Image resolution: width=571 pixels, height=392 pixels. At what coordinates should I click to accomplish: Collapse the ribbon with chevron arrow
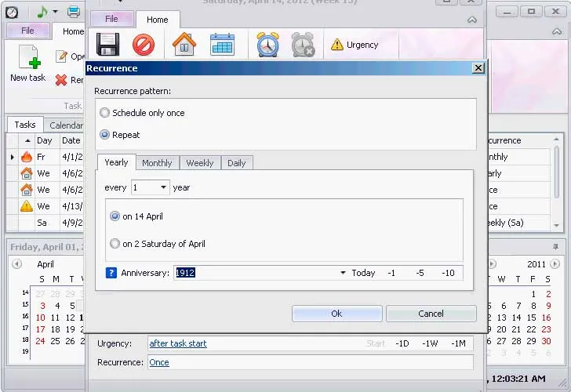471,20
